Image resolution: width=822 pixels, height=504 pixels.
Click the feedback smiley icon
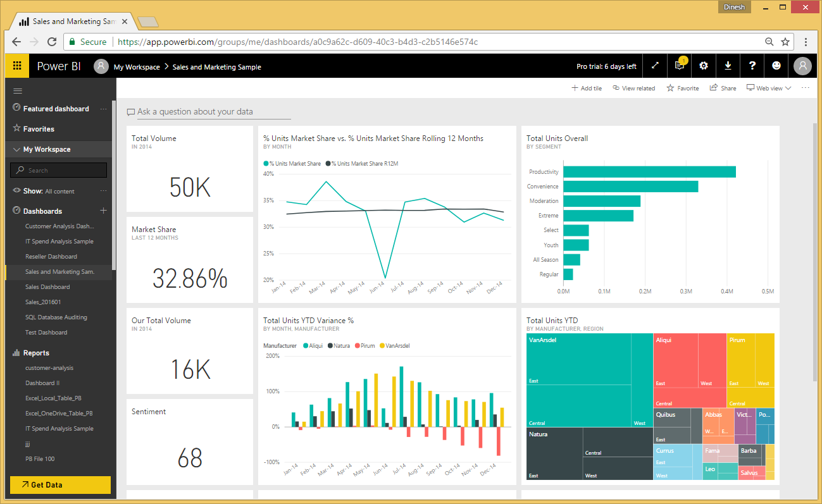(776, 66)
